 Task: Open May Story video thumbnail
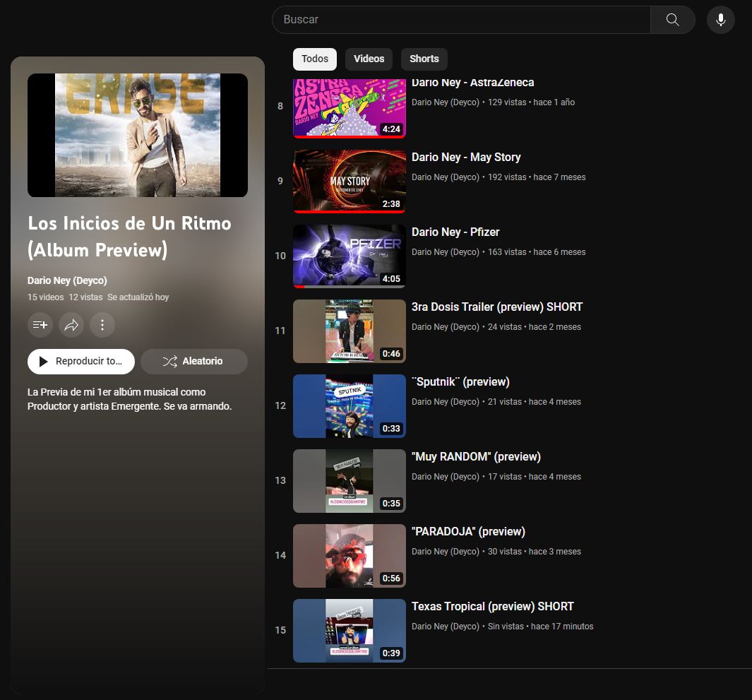(350, 182)
